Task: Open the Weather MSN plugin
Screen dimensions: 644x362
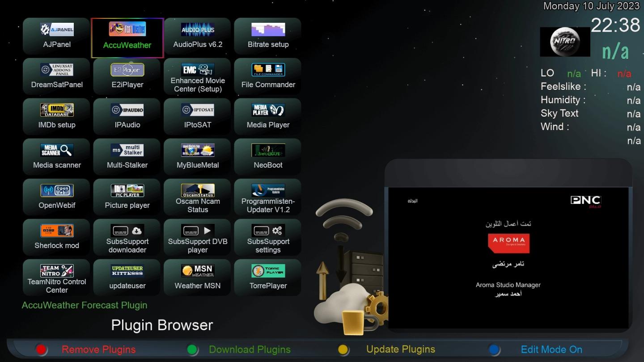Action: [198, 278]
